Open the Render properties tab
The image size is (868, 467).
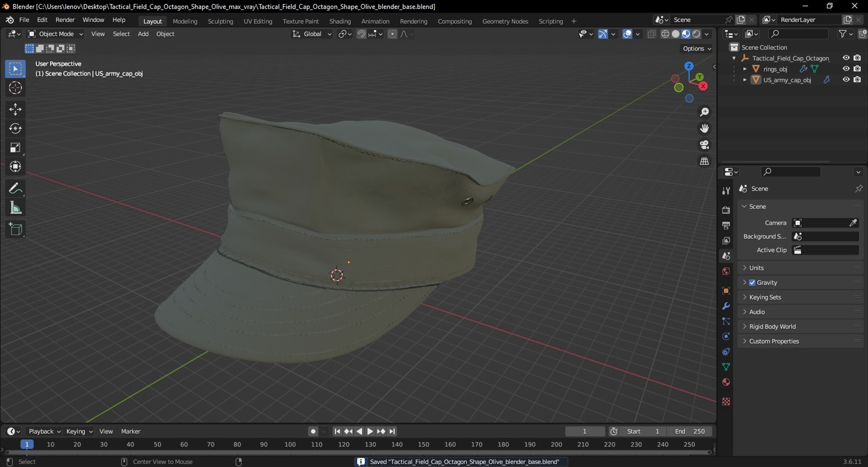point(726,210)
